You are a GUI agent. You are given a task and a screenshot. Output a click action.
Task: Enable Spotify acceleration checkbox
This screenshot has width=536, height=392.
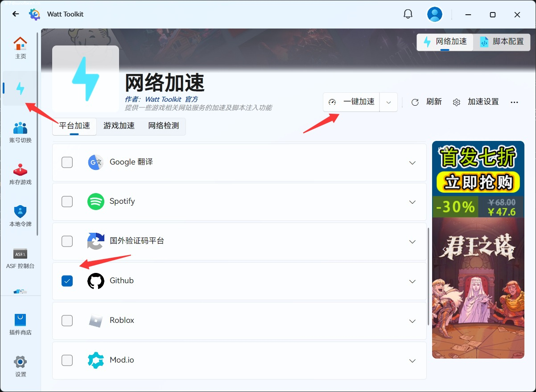coord(67,202)
